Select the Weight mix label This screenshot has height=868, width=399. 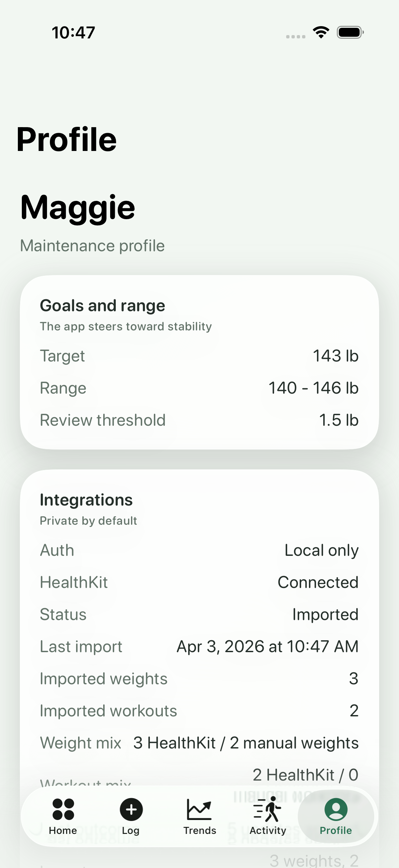click(80, 743)
